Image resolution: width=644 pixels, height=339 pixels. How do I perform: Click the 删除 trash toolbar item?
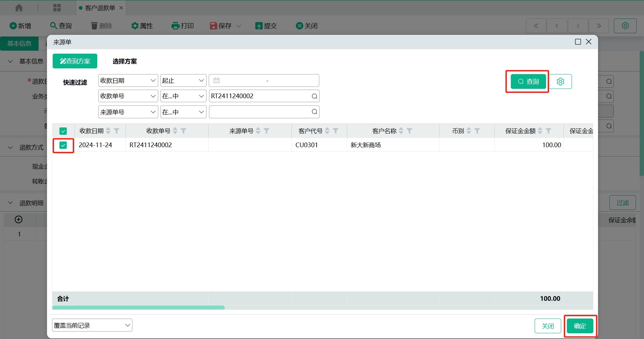pyautogui.click(x=102, y=26)
